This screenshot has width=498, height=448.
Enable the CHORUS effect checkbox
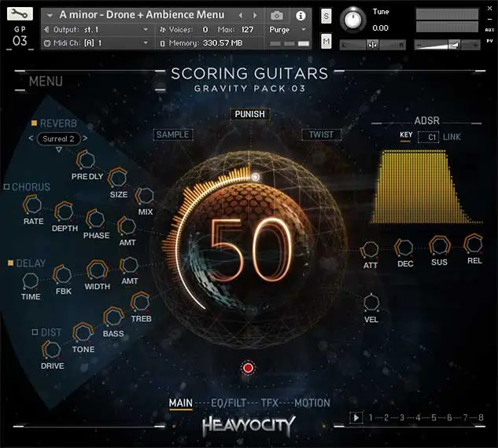coord(6,186)
